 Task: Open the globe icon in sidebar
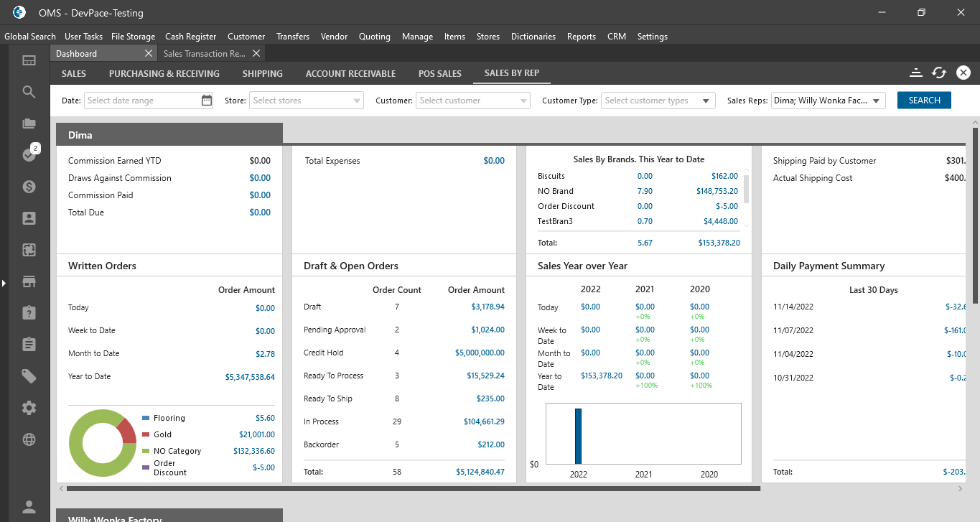pos(29,439)
